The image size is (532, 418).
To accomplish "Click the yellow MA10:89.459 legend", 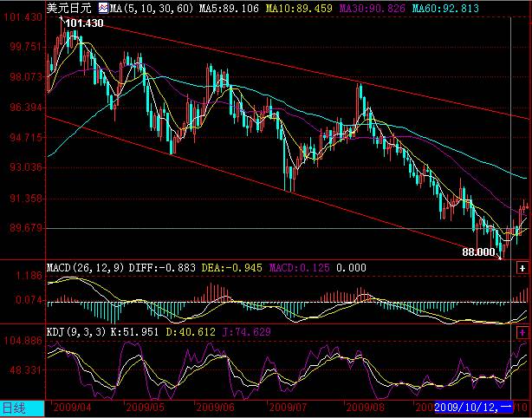I will (x=290, y=7).
